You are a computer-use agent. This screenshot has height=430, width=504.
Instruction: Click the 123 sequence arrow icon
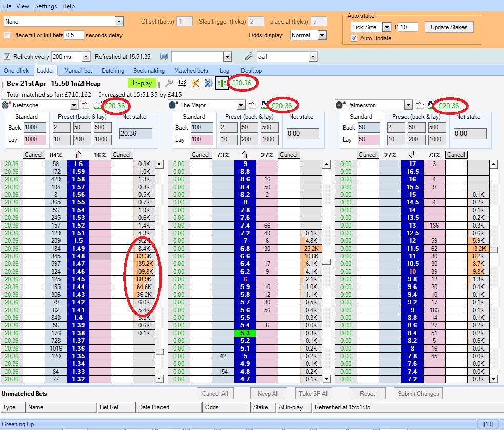pyautogui.click(x=182, y=83)
